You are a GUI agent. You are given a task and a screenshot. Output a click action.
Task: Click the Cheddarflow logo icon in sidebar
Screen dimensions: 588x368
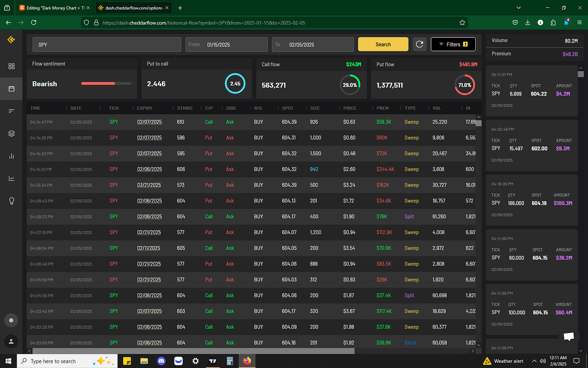point(11,40)
